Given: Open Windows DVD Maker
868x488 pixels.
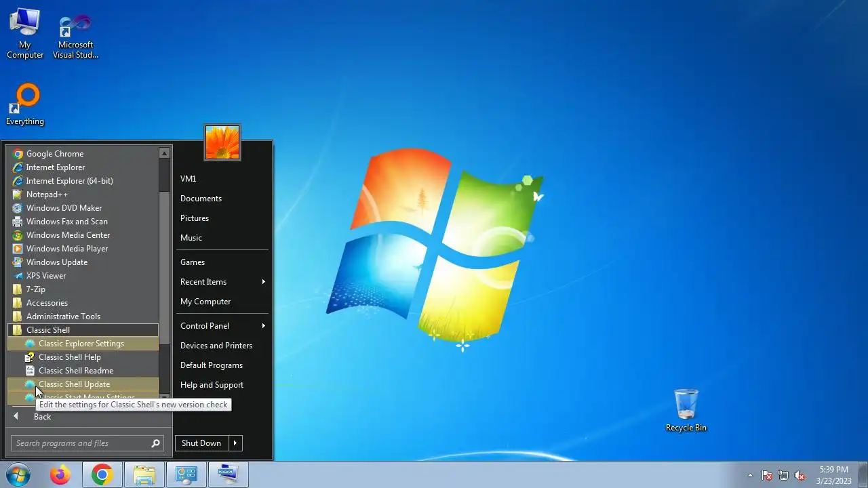Looking at the screenshot, I should click(x=83, y=208).
